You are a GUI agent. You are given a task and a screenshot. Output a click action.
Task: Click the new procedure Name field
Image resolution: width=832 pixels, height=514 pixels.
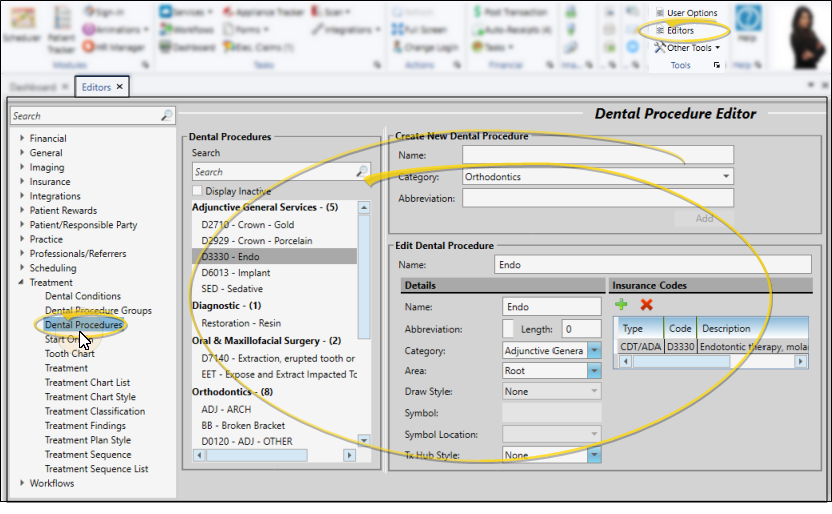(x=598, y=155)
